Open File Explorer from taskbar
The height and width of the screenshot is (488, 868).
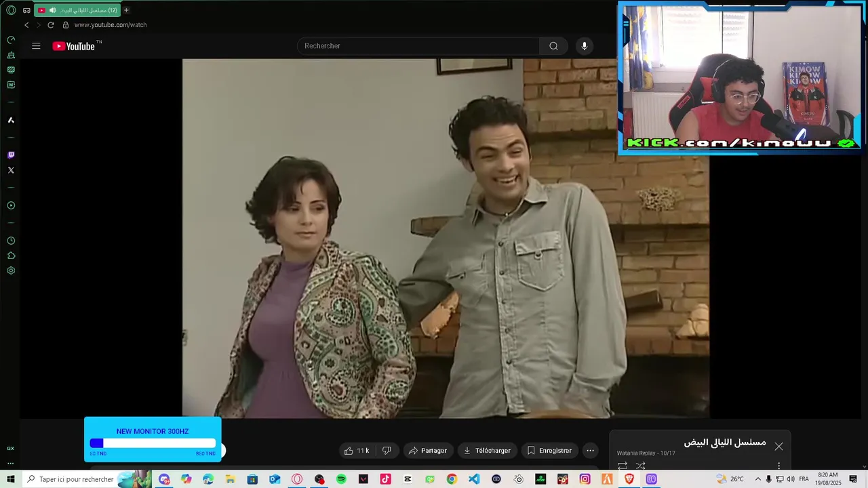(x=231, y=479)
